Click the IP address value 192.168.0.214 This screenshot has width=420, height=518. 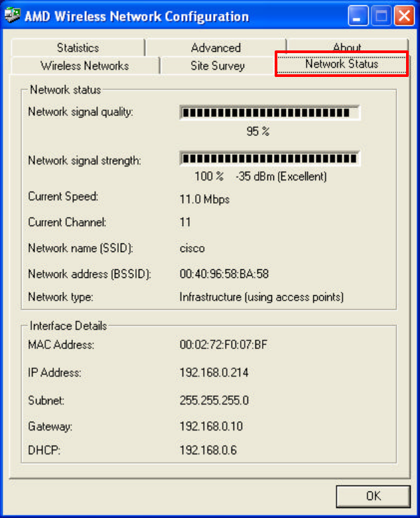point(214,373)
